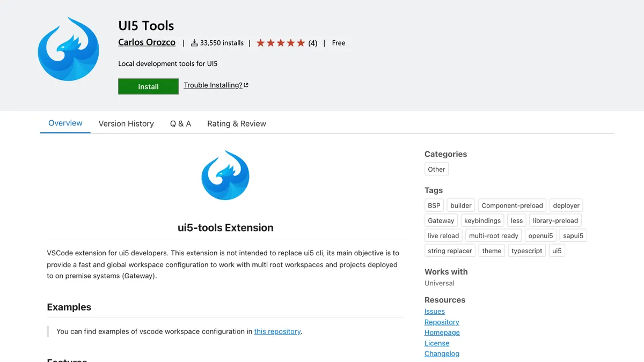Select the typescript tag

point(527,250)
